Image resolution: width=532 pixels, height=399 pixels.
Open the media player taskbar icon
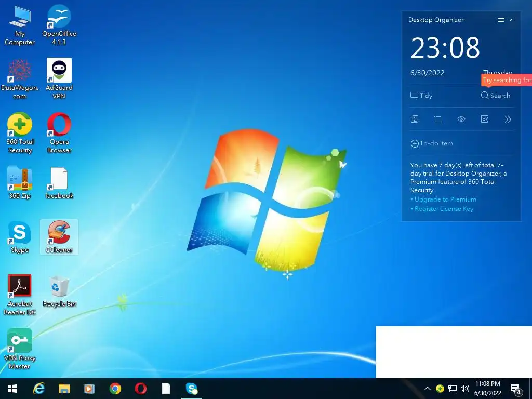point(89,389)
